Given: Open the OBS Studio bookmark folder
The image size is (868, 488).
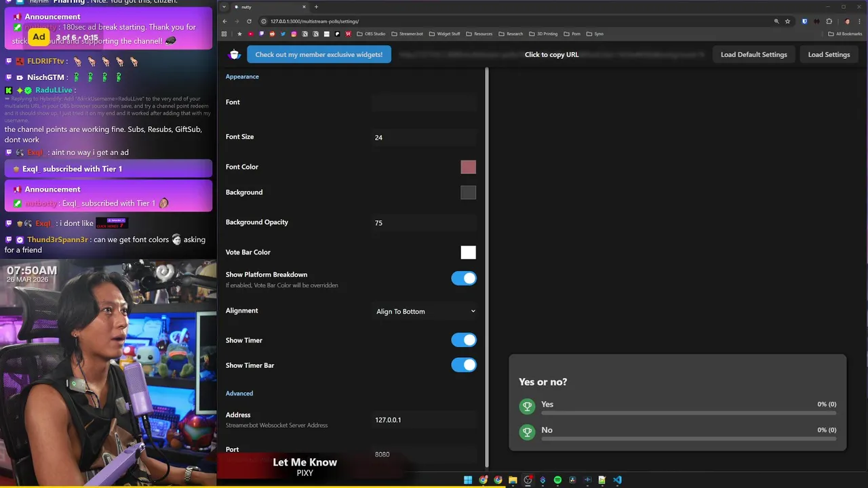Looking at the screenshot, I should [x=371, y=34].
